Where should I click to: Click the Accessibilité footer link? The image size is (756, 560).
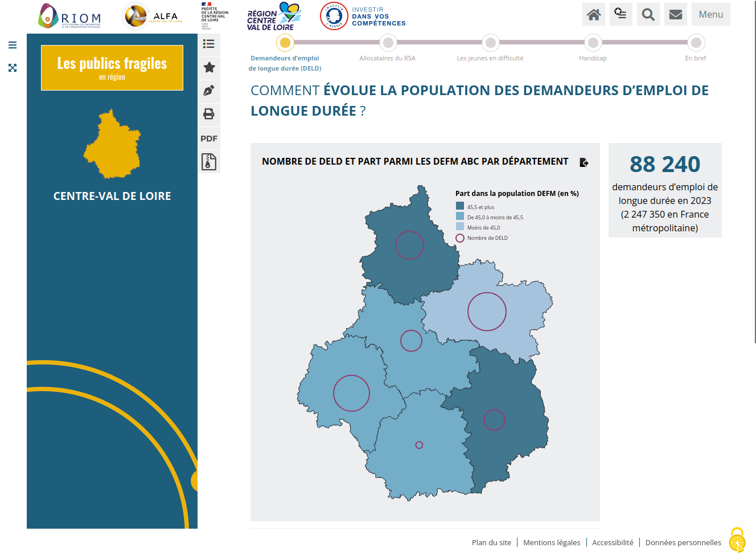click(x=613, y=542)
